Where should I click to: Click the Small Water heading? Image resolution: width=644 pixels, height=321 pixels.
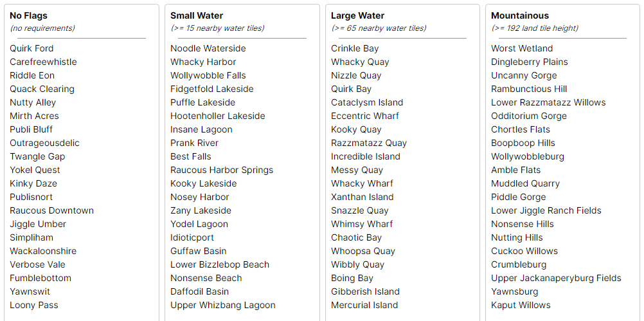197,15
